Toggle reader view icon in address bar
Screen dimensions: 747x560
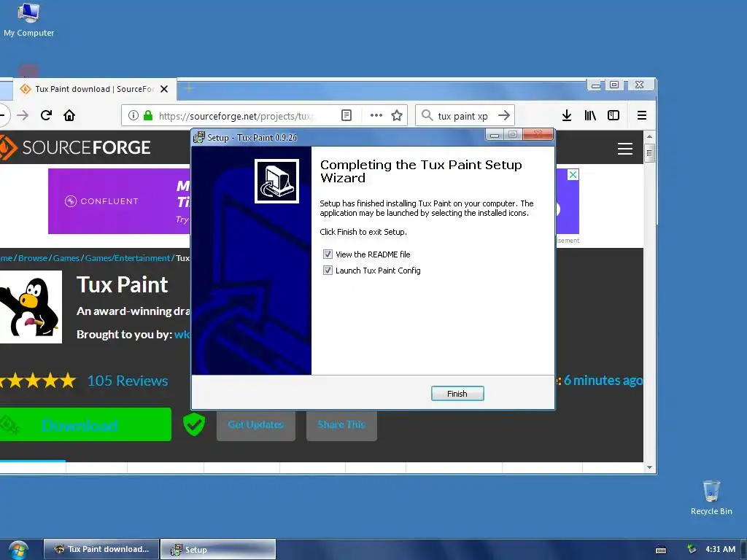(x=347, y=115)
